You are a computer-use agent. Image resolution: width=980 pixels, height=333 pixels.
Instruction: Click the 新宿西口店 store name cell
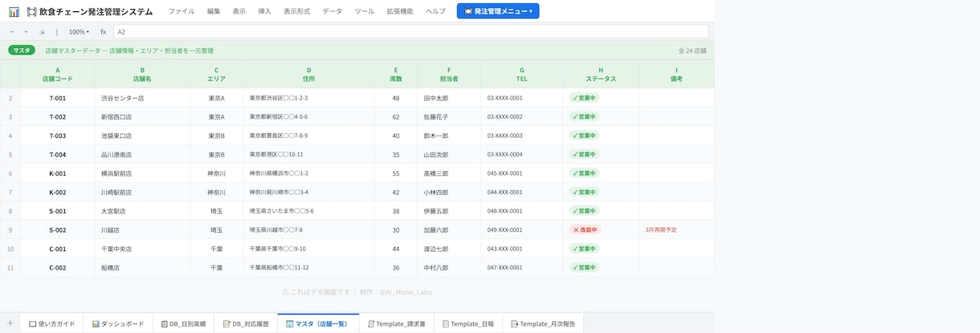click(x=142, y=116)
